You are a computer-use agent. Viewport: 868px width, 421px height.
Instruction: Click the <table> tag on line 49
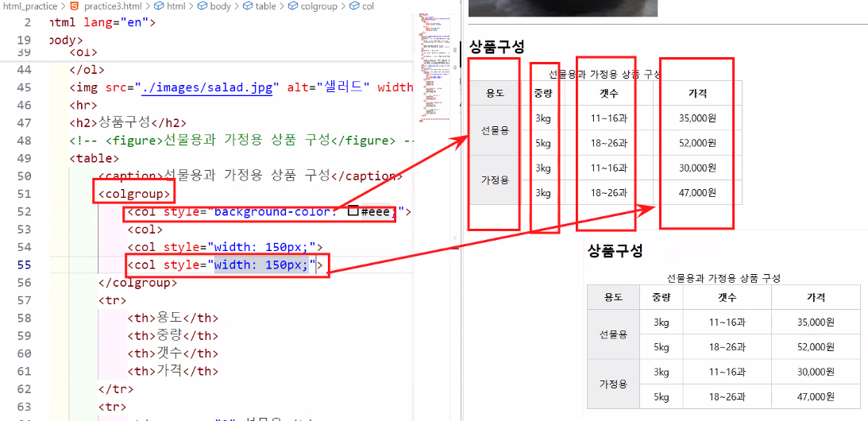[94, 158]
